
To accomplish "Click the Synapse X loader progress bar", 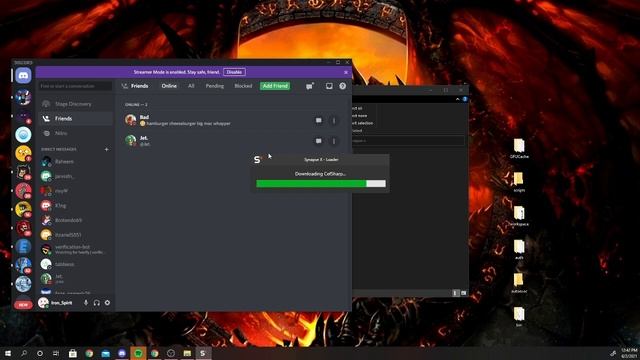I will (321, 184).
